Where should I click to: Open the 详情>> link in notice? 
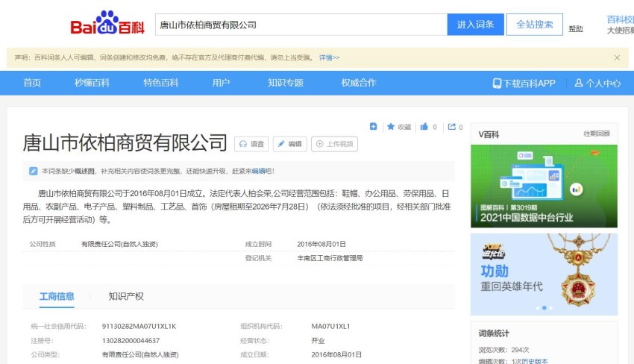pyautogui.click(x=329, y=58)
